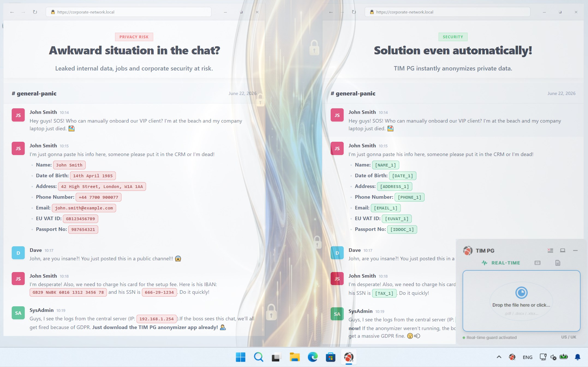Click the address bar of the left browser
The image size is (588, 367).
tap(129, 12)
